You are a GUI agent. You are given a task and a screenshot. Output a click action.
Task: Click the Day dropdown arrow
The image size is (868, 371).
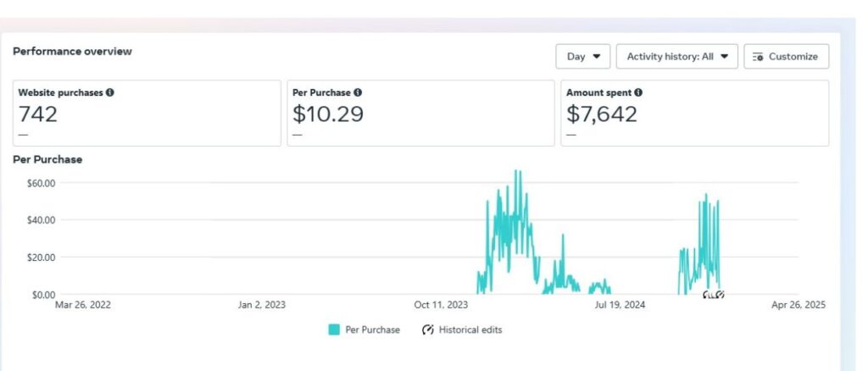(x=596, y=57)
